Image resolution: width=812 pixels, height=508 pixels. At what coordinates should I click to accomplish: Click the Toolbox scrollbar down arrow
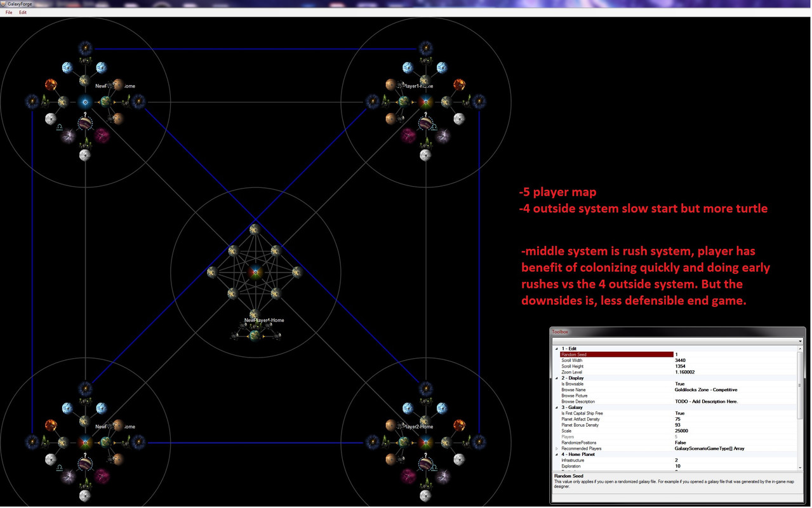point(801,467)
